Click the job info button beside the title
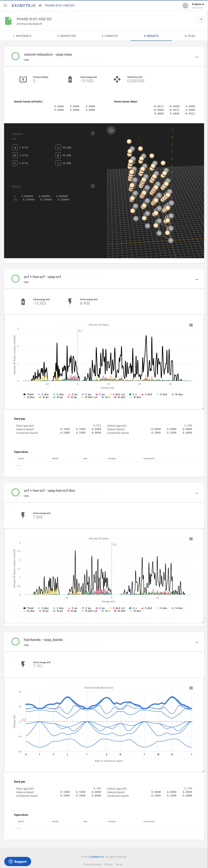 tap(201, 19)
